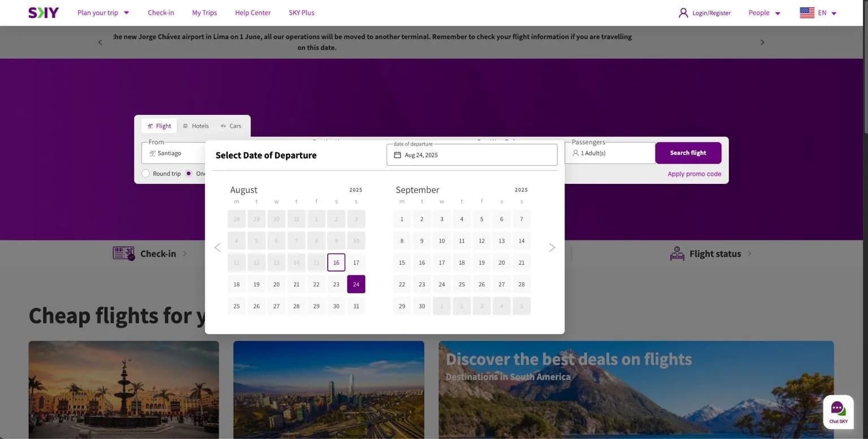Select the One way radio button
The width and height of the screenshot is (868, 439).
pos(189,174)
